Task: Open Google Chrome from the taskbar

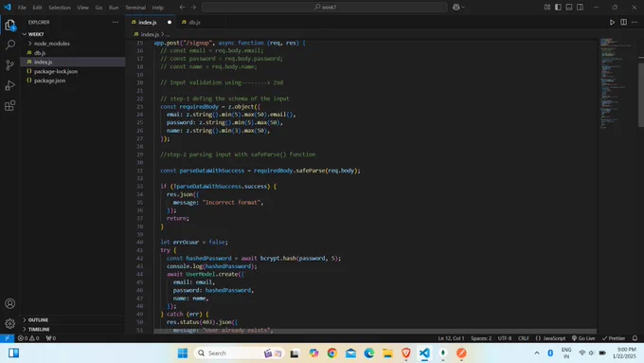Action: point(332,354)
